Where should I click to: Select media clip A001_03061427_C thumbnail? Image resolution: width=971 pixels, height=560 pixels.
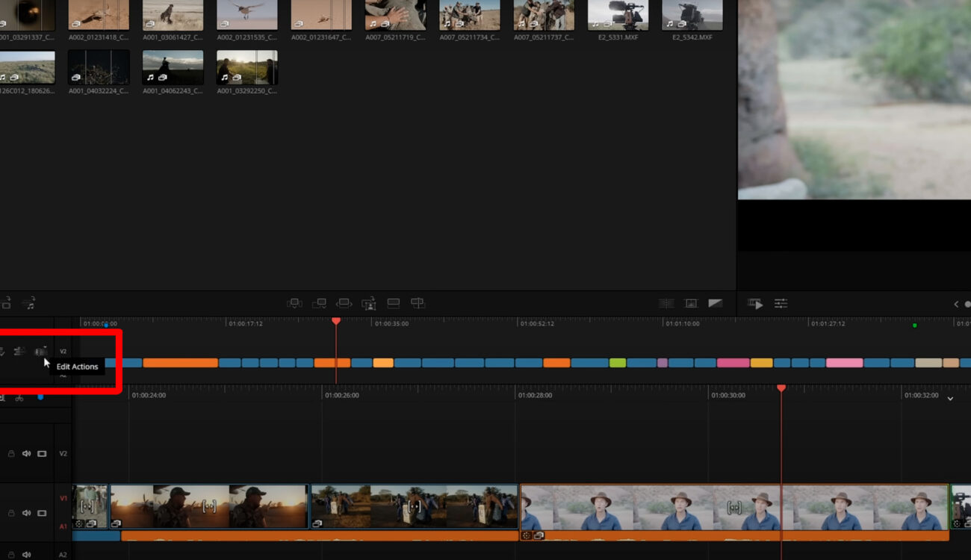(173, 15)
